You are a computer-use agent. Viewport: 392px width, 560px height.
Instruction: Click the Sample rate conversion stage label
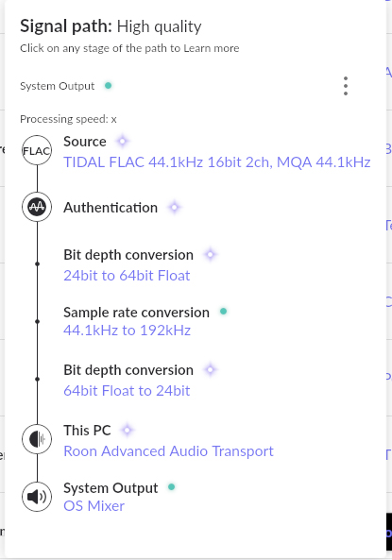click(137, 313)
